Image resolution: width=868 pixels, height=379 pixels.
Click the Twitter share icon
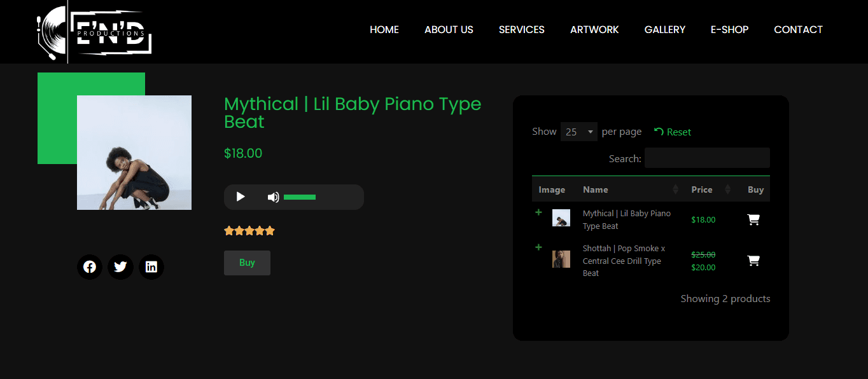(x=120, y=267)
